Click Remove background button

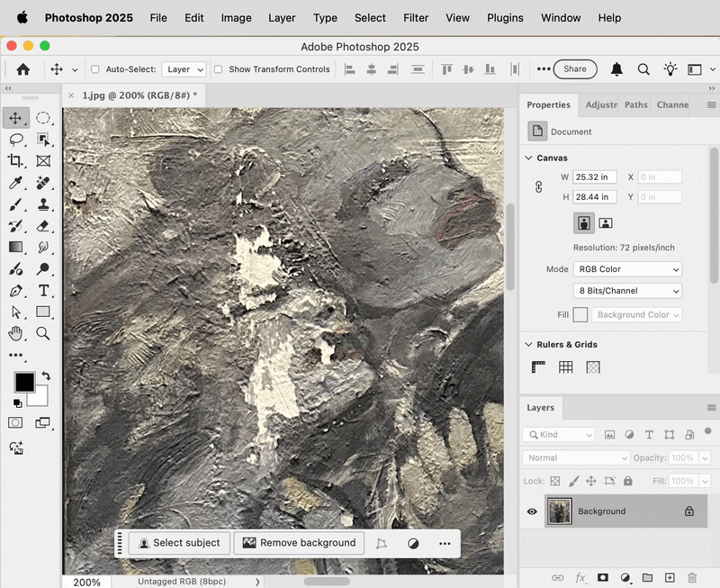[x=299, y=543]
